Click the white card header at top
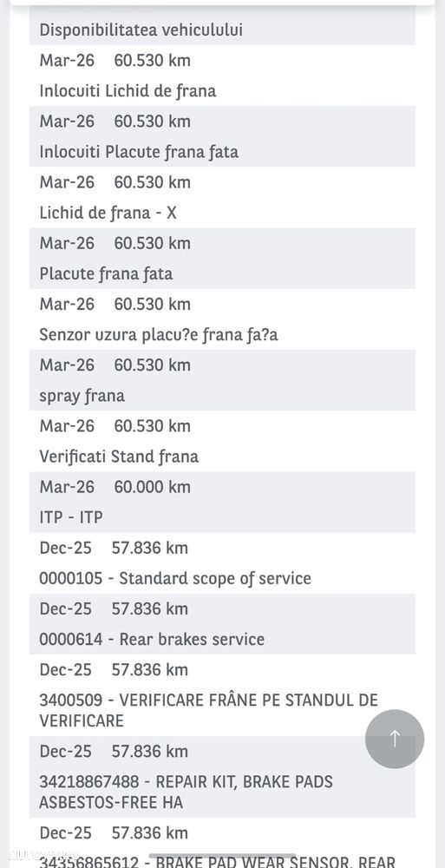Image resolution: width=445 pixels, height=868 pixels. [x=222, y=3]
